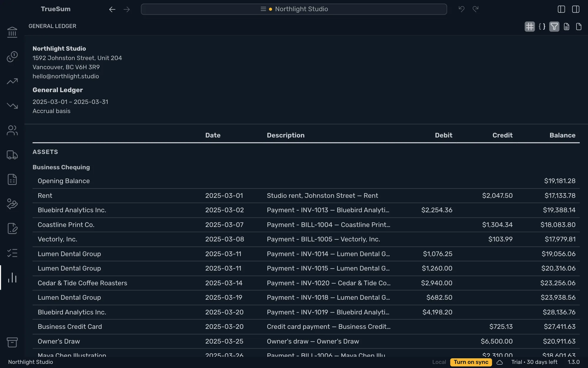Click Trial 30 days left status

pyautogui.click(x=534, y=362)
